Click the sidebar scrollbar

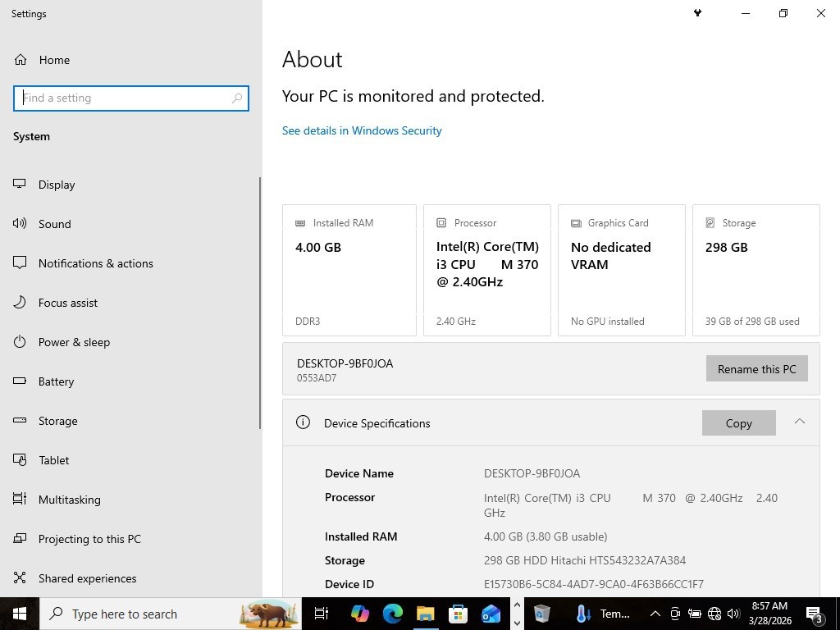click(x=260, y=304)
